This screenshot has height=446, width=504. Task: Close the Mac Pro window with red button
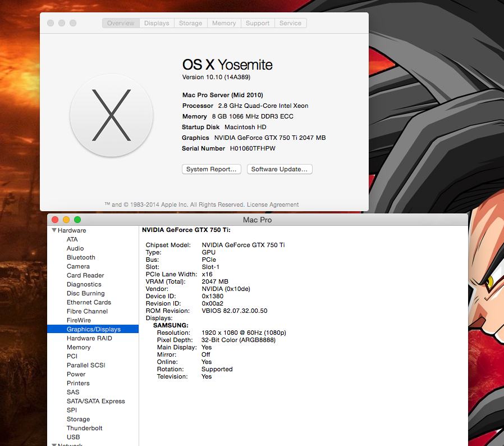point(55,220)
